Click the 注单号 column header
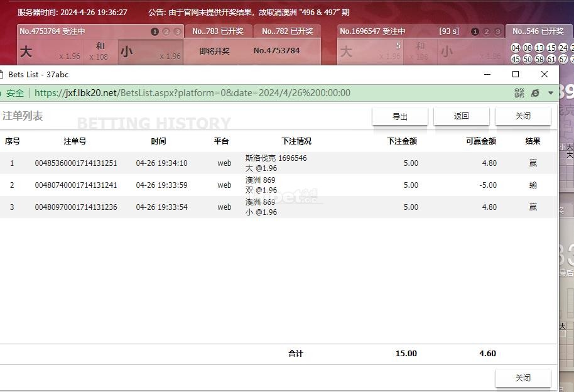 [x=75, y=141]
